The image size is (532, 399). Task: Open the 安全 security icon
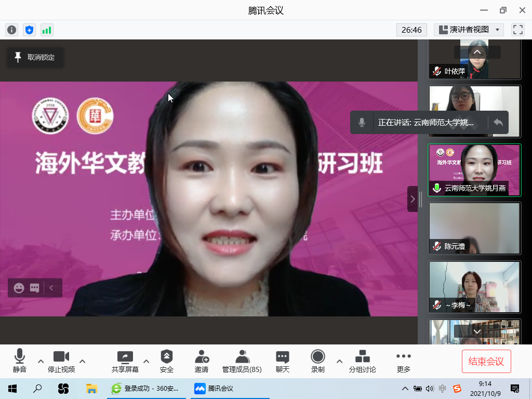(x=167, y=361)
